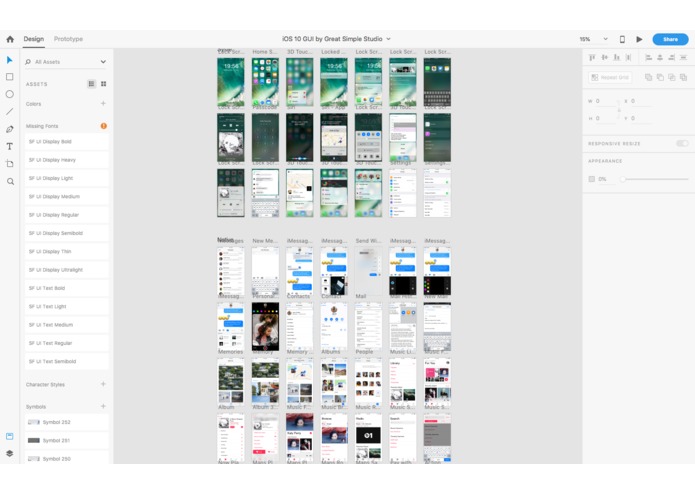The height and width of the screenshot is (494, 695).
Task: Add a new color asset
Action: (x=103, y=103)
